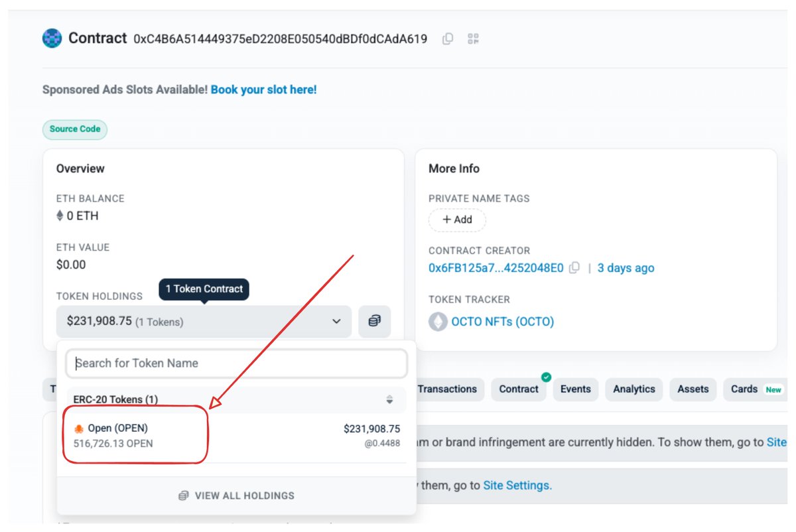The image size is (796, 532).
Task: Copy the contract address icon
Action: pyautogui.click(x=448, y=39)
